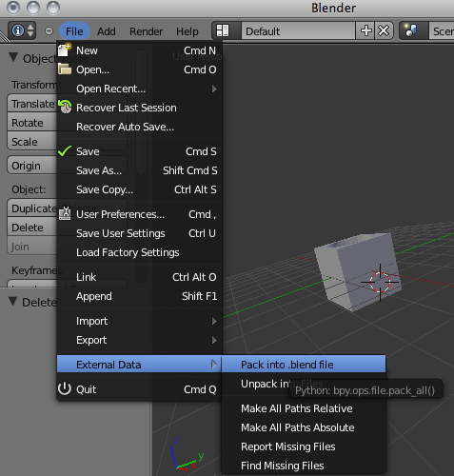Click the scene browse icon
Viewport: 454px width, 476px height.
(x=410, y=31)
